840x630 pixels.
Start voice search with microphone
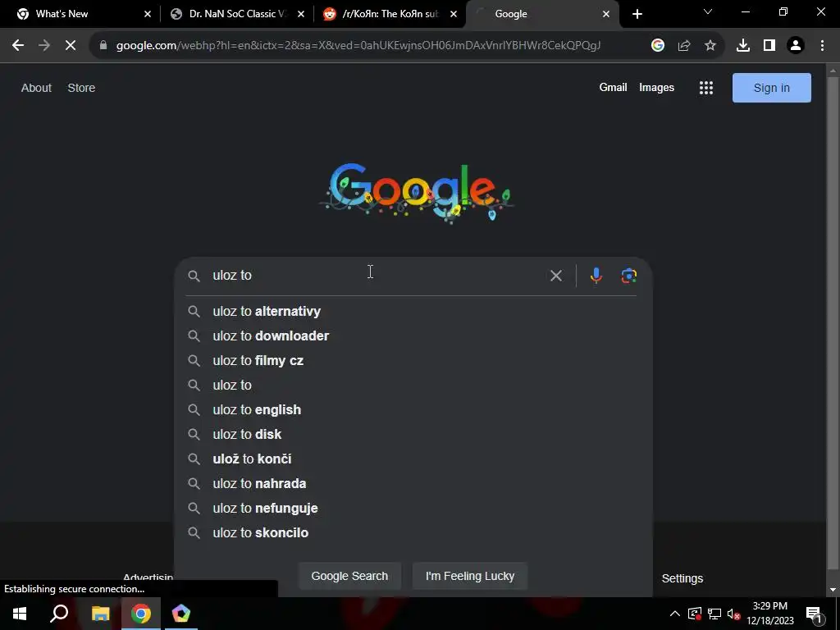coord(596,276)
